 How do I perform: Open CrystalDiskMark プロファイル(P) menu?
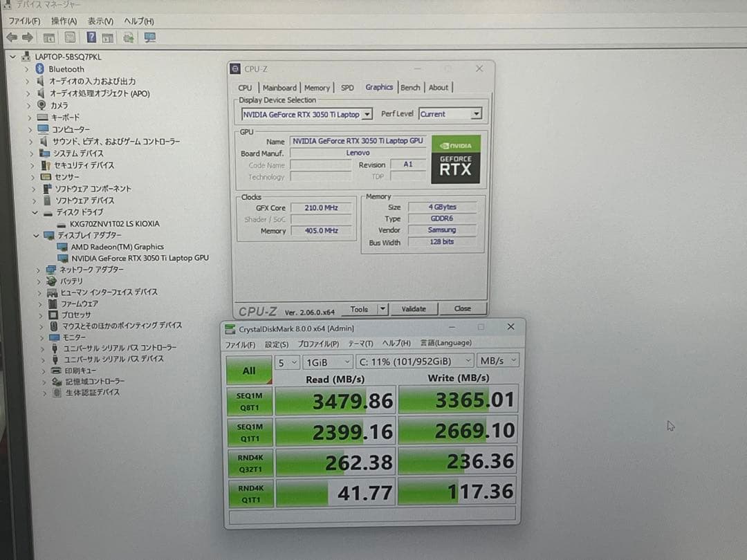tap(318, 344)
